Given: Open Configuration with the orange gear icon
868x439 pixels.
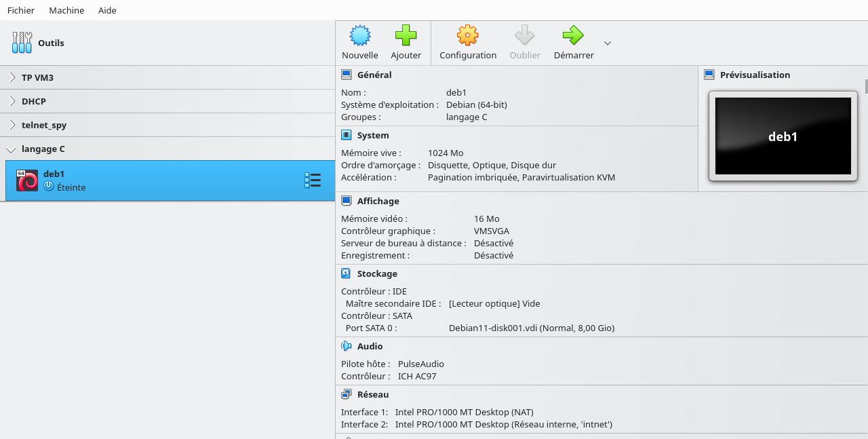Looking at the screenshot, I should pyautogui.click(x=467, y=35).
